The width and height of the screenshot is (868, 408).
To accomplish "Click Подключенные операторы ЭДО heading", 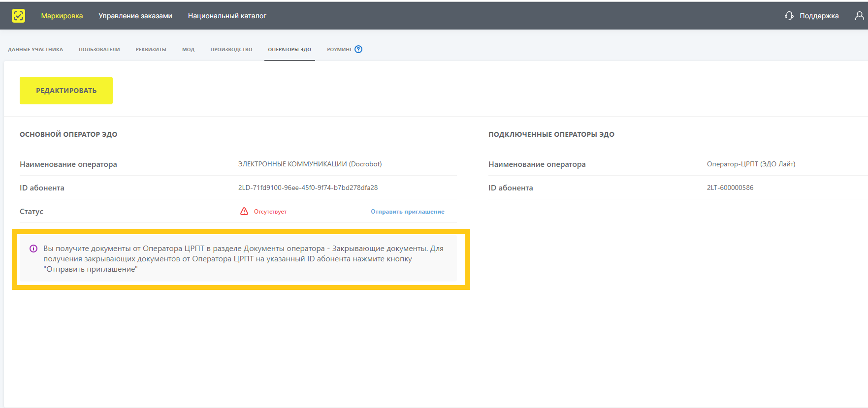I will coord(551,134).
